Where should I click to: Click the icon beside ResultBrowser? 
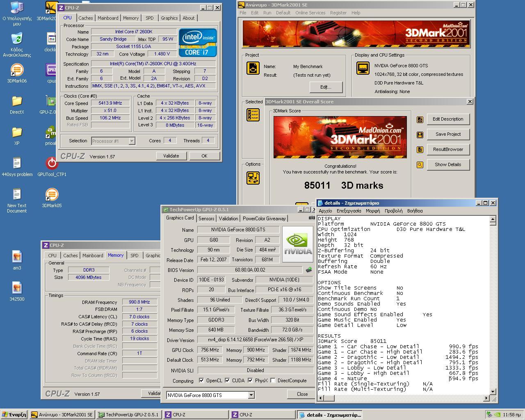[420, 150]
